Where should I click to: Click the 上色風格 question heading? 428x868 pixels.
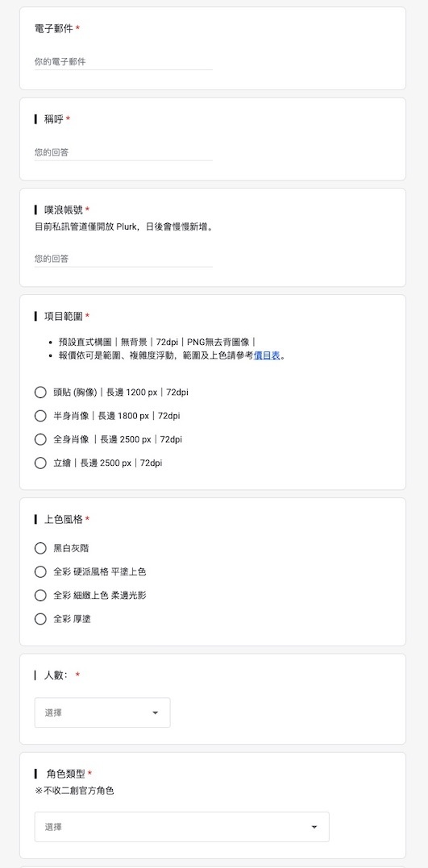point(63,519)
